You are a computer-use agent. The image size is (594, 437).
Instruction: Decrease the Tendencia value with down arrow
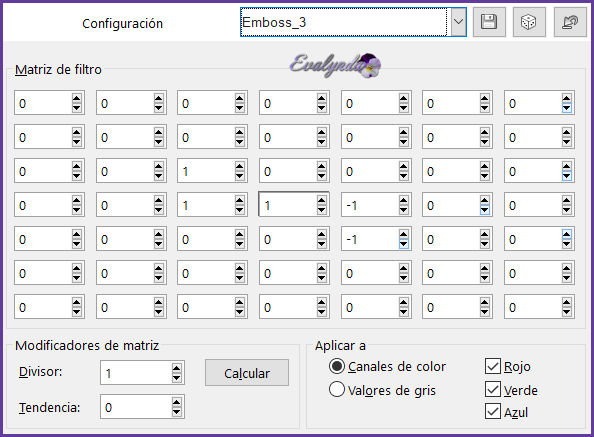pos(176,412)
